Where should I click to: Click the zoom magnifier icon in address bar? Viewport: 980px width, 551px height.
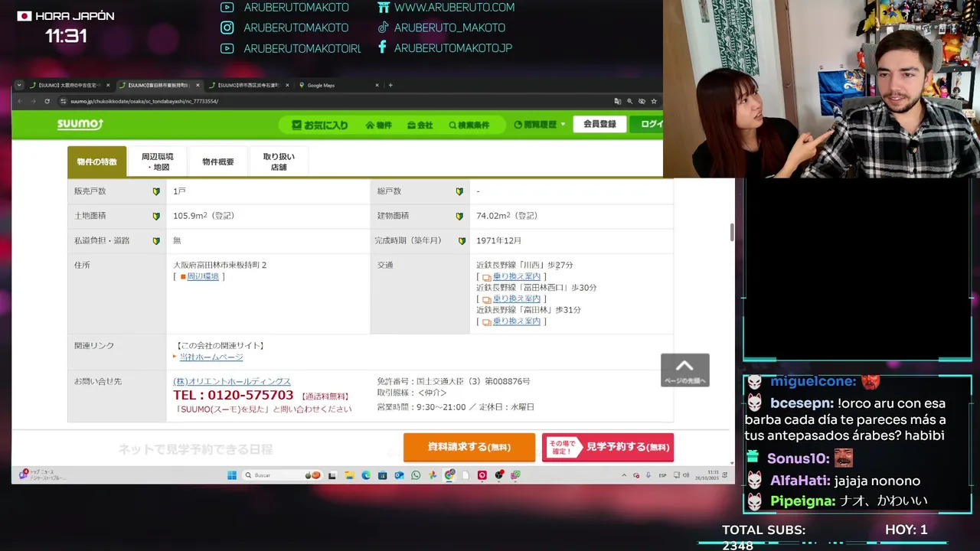tap(630, 101)
